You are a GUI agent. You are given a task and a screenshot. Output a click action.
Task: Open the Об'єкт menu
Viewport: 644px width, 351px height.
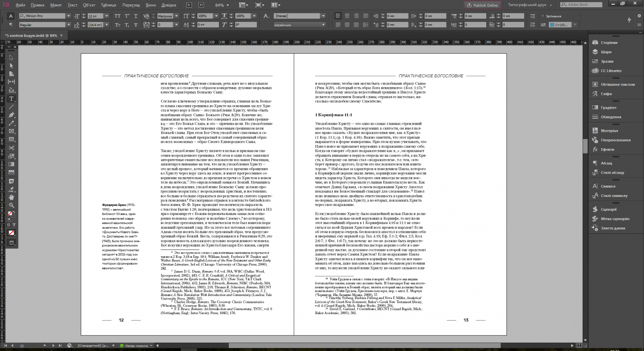(89, 5)
